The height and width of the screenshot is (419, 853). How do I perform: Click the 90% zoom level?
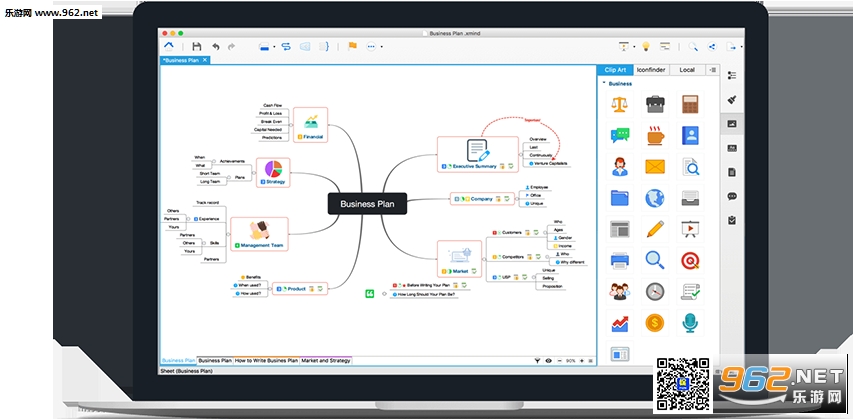(x=571, y=360)
